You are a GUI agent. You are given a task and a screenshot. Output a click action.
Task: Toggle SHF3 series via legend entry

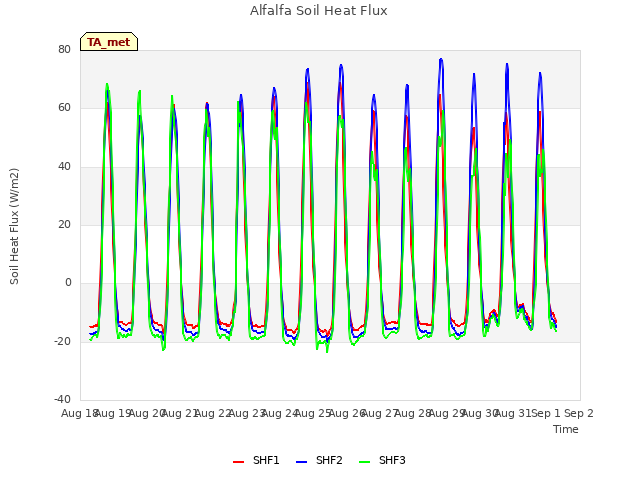(x=382, y=460)
